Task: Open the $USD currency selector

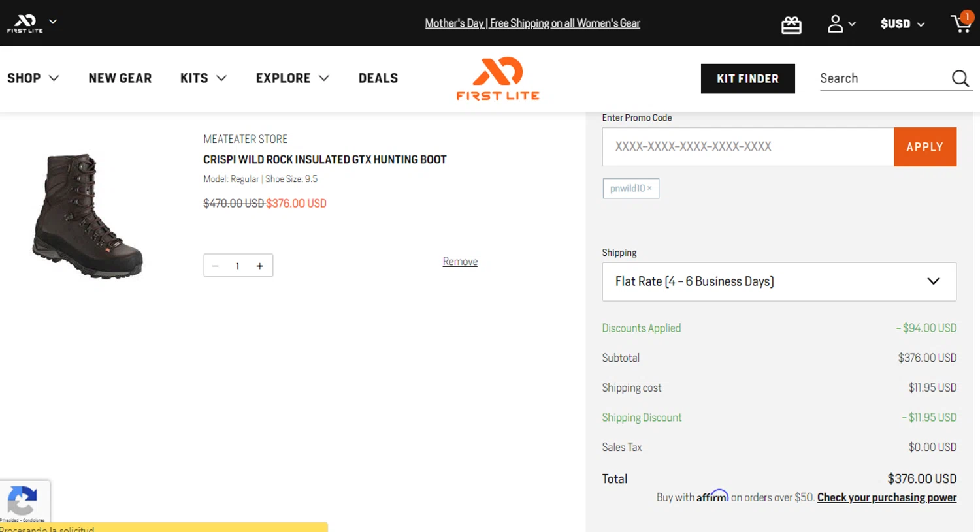Action: click(902, 24)
